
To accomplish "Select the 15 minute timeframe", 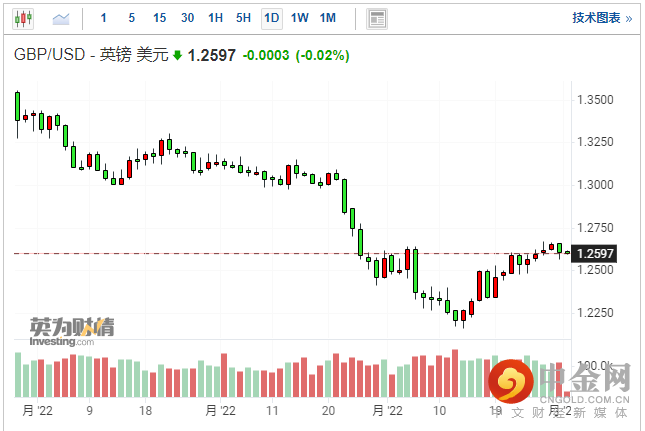I will (160, 18).
